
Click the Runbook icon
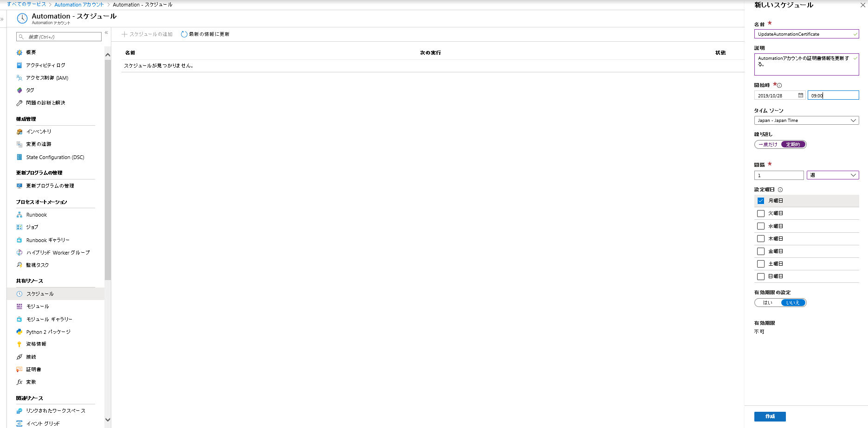tap(19, 215)
